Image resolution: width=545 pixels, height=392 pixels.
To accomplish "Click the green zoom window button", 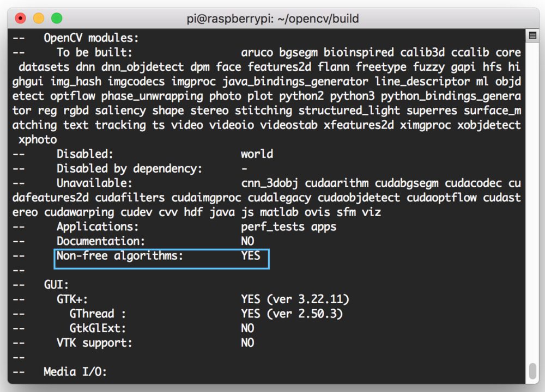I will pos(57,18).
